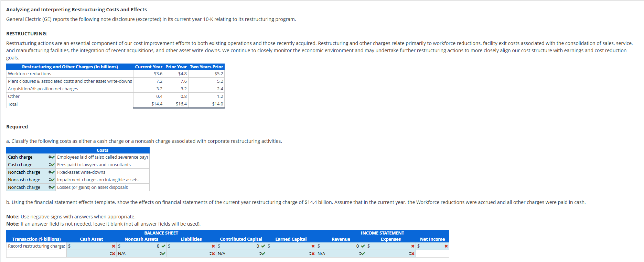
Task: Open the dropdown for Fees paid to lawyers and consultants
Action: pos(31,164)
